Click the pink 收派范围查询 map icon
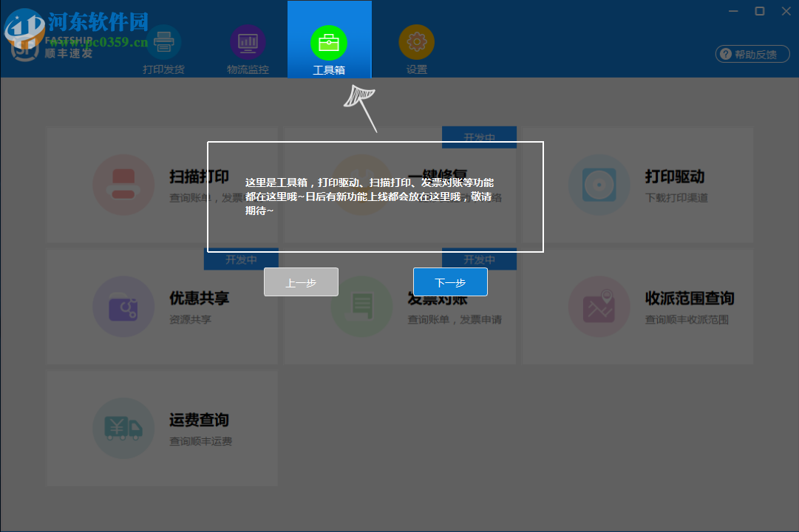 599,307
